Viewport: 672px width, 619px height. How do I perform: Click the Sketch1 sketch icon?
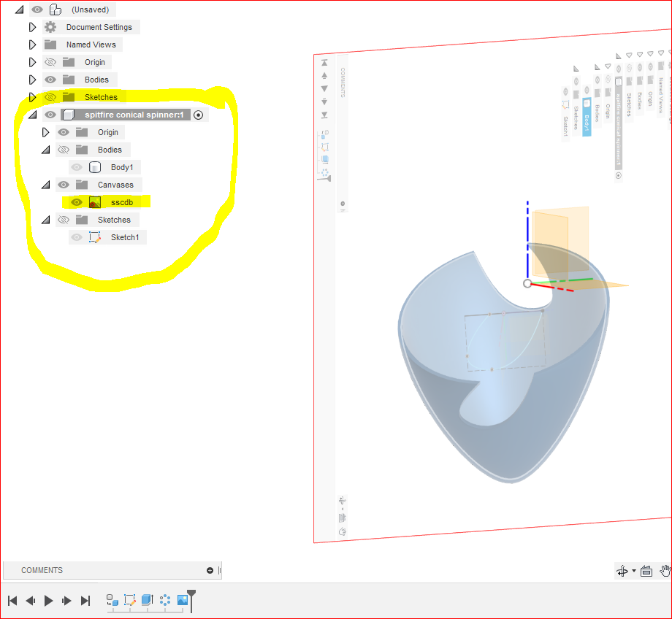[95, 237]
